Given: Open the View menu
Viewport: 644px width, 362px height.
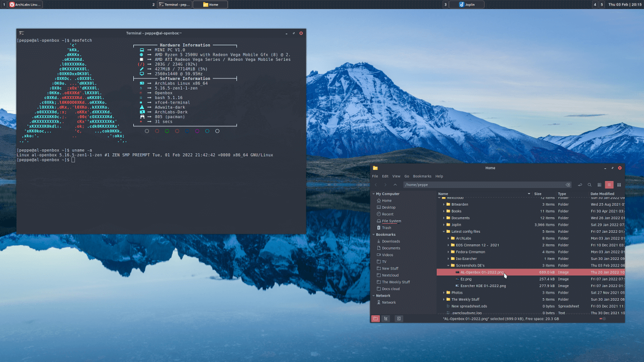Looking at the screenshot, I should pyautogui.click(x=396, y=176).
